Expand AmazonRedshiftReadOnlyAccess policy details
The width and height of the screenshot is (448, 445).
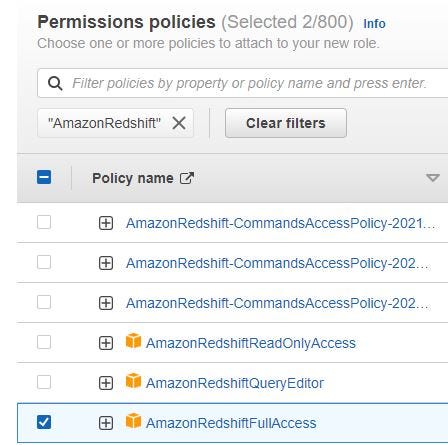106,343
